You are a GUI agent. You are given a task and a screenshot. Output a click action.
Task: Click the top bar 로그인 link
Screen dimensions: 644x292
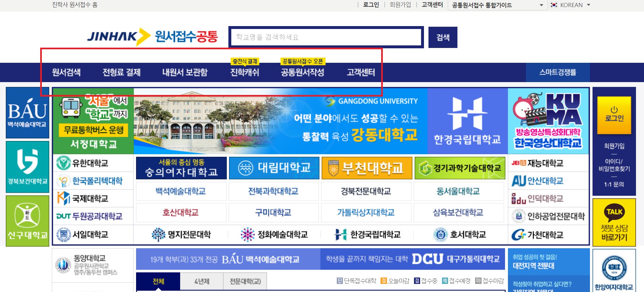371,5
